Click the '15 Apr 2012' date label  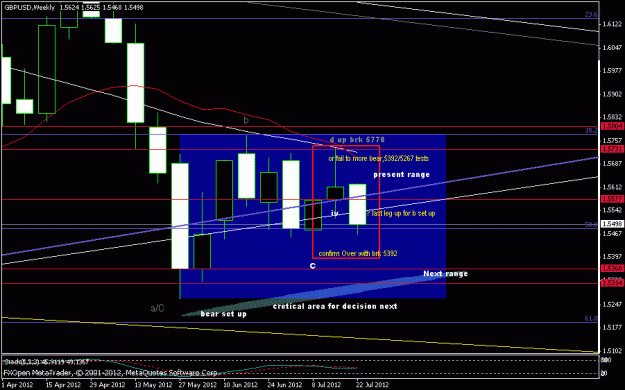63,385
